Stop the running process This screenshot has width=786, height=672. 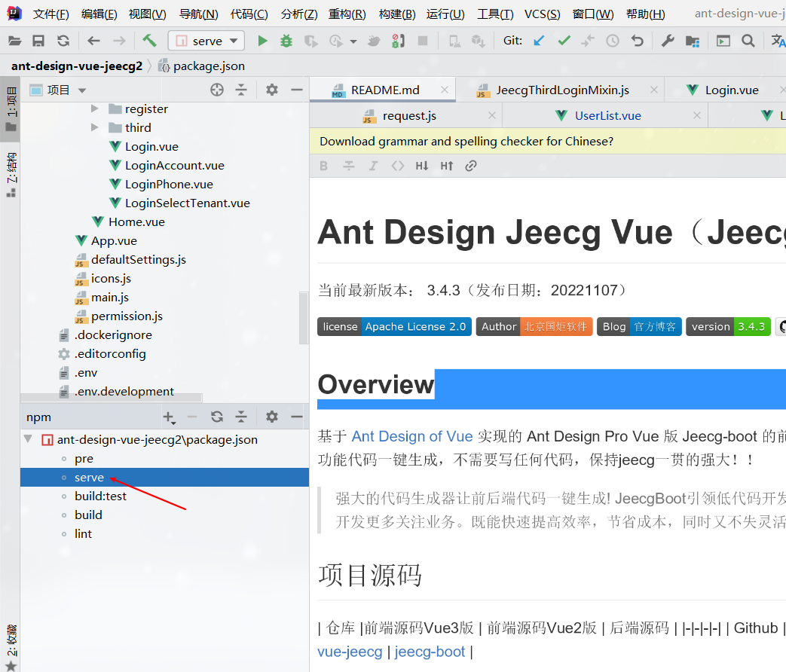click(423, 41)
